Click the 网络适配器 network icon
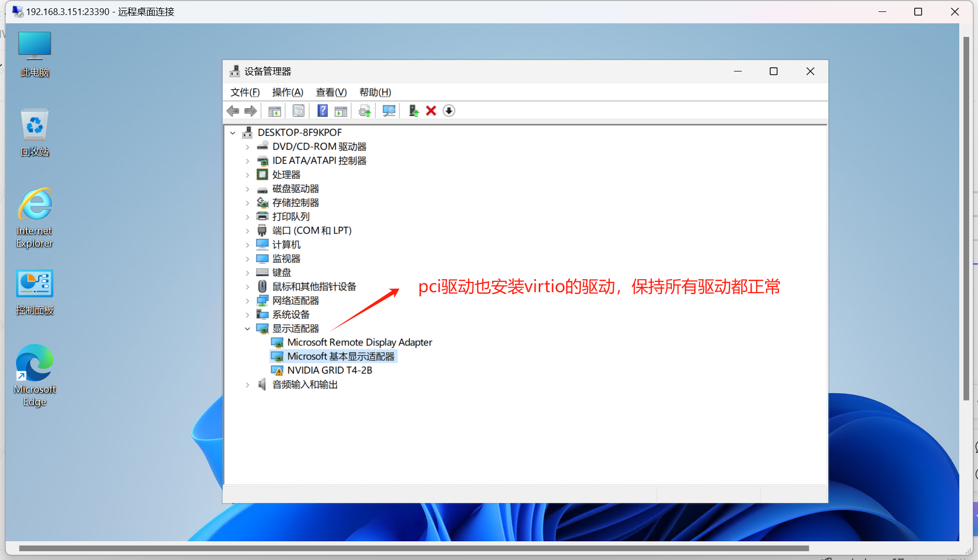 (x=263, y=300)
